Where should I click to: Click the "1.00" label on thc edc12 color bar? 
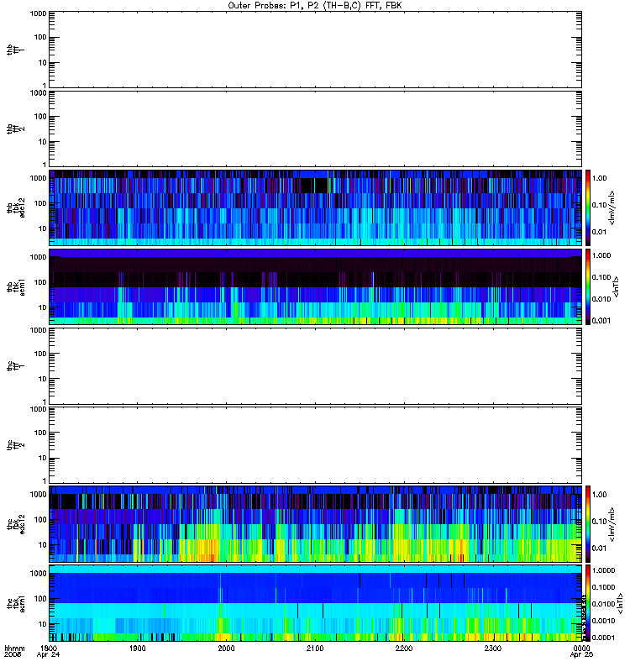point(599,495)
